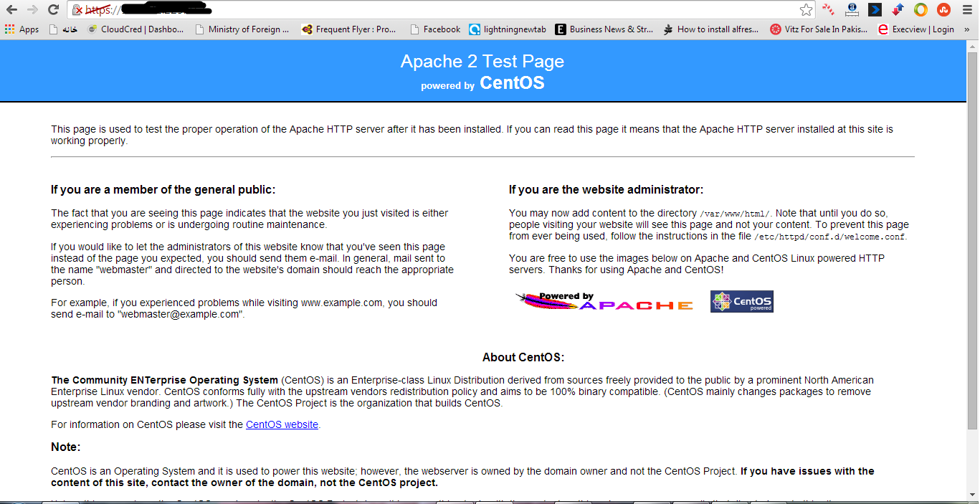980x504 pixels.
Task: Click the 'Note:' heading
Action: (66, 447)
